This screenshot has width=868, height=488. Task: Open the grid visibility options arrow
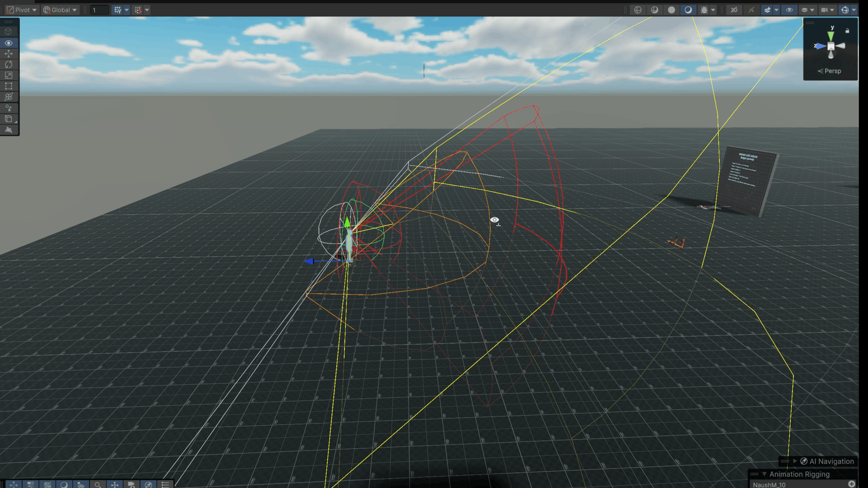click(127, 10)
